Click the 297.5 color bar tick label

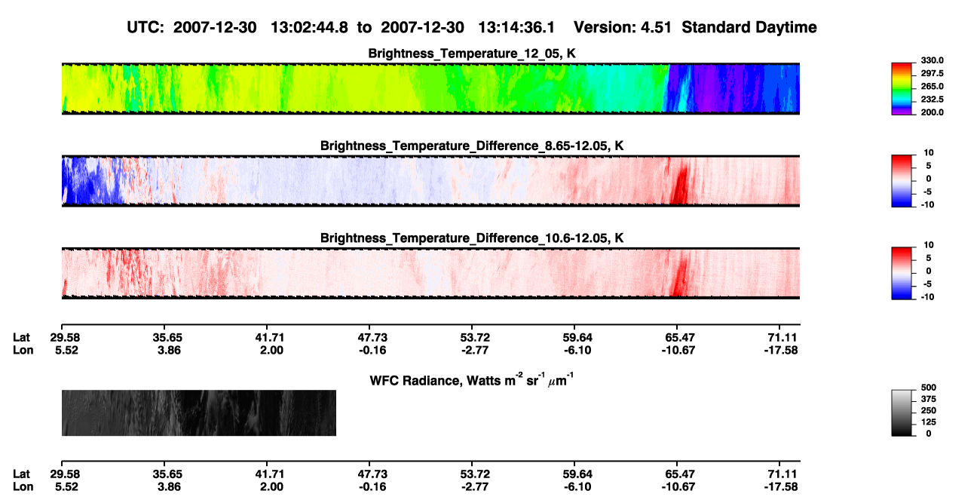click(933, 73)
